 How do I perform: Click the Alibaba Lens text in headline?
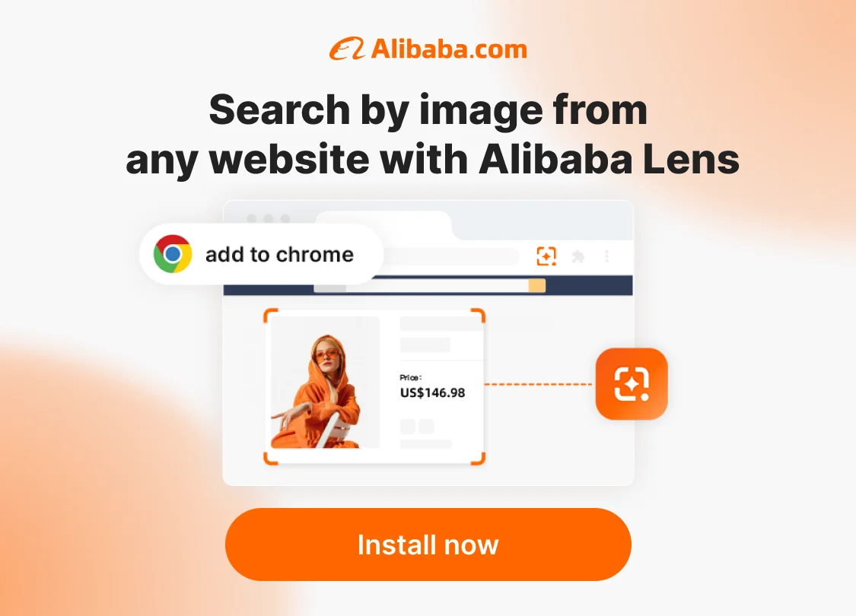coord(609,159)
